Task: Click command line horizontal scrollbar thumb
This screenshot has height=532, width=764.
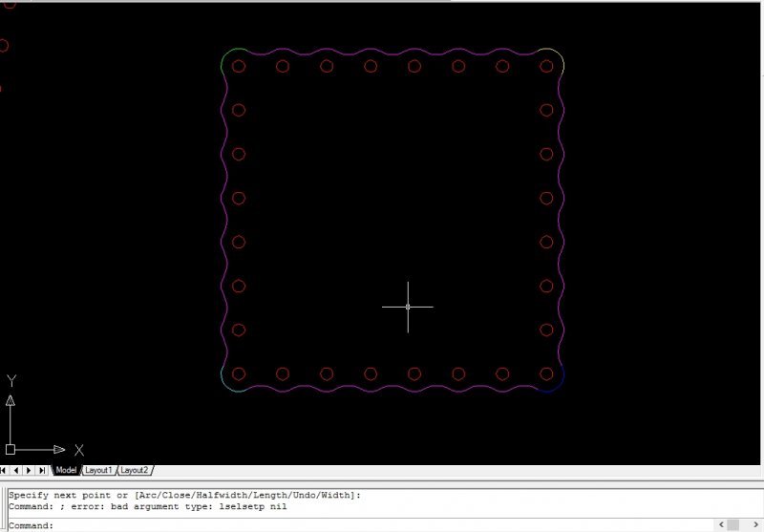Action: [733, 524]
